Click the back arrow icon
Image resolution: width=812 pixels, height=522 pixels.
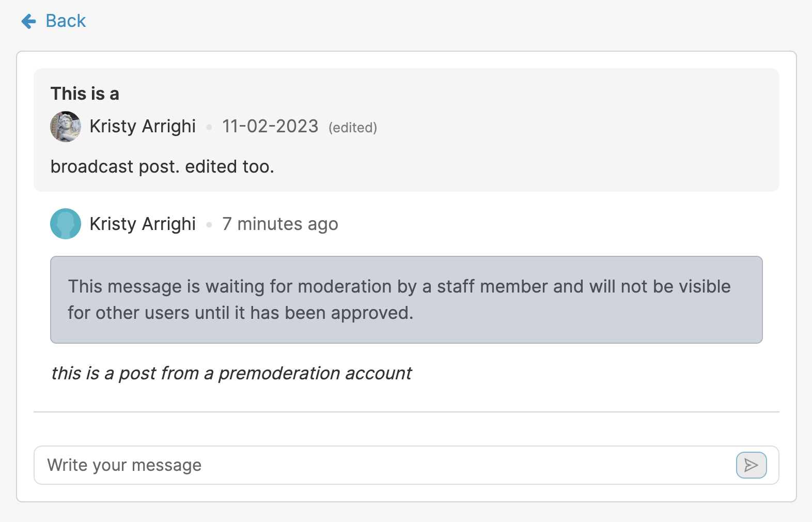[28, 21]
